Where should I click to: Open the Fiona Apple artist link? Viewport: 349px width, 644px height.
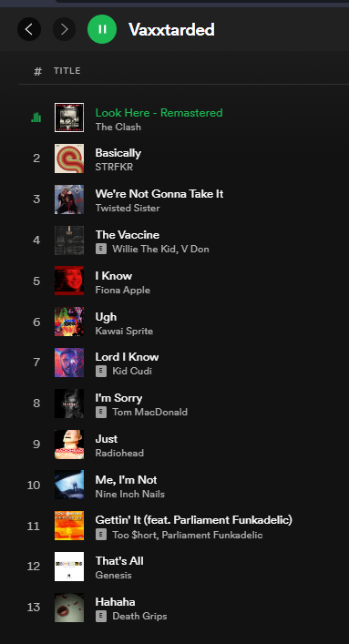pyautogui.click(x=123, y=290)
